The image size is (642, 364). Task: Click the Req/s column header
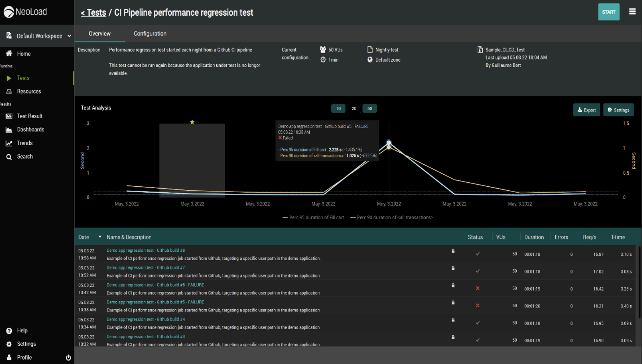pos(589,237)
